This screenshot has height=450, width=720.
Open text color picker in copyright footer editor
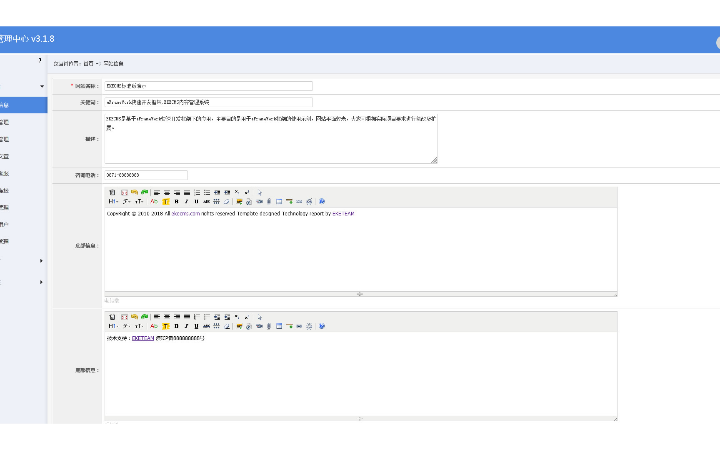[x=154, y=201]
